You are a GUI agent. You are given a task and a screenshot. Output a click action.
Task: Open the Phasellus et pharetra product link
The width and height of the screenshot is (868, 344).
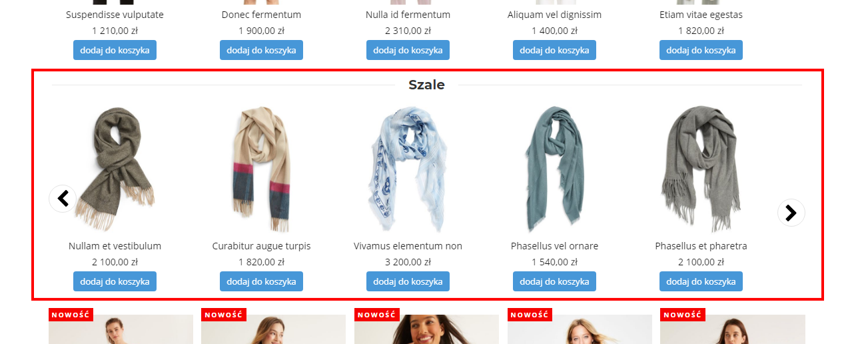pos(701,246)
